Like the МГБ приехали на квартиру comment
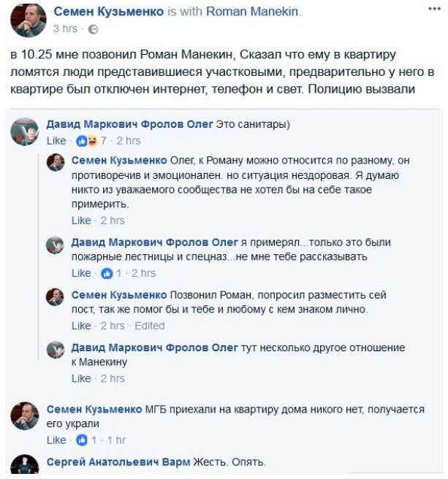The image size is (448, 479). click(56, 440)
